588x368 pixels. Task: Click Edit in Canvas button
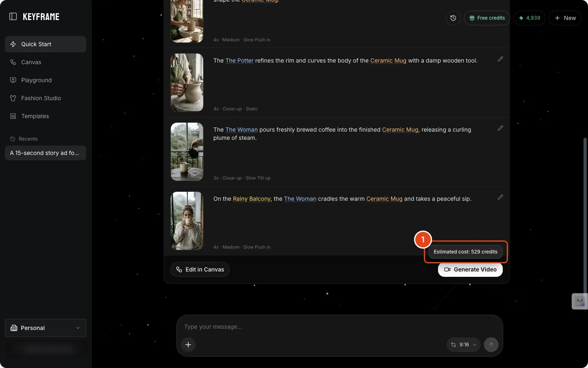click(200, 269)
